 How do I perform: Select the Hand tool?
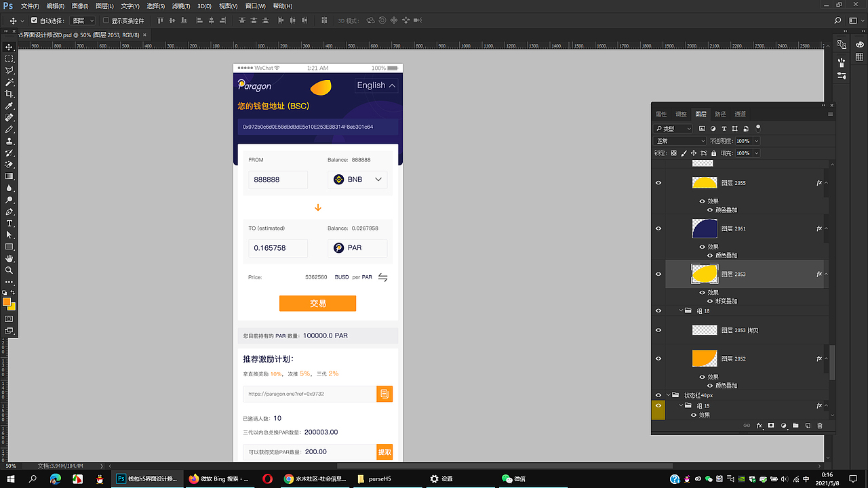[x=9, y=258]
